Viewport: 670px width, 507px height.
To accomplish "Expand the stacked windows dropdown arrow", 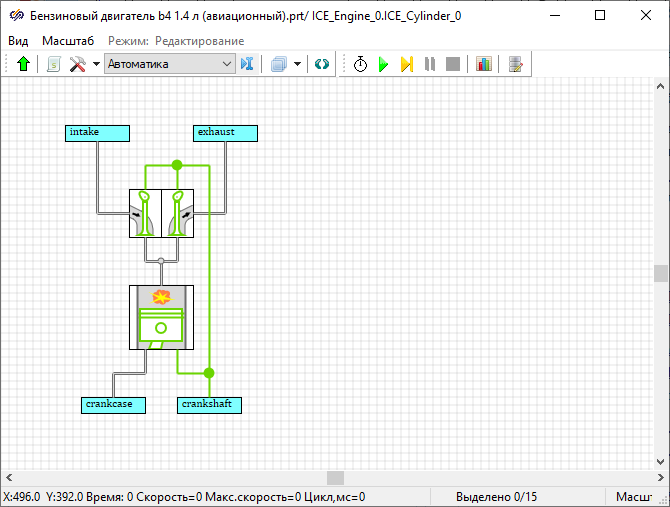I will (297, 64).
